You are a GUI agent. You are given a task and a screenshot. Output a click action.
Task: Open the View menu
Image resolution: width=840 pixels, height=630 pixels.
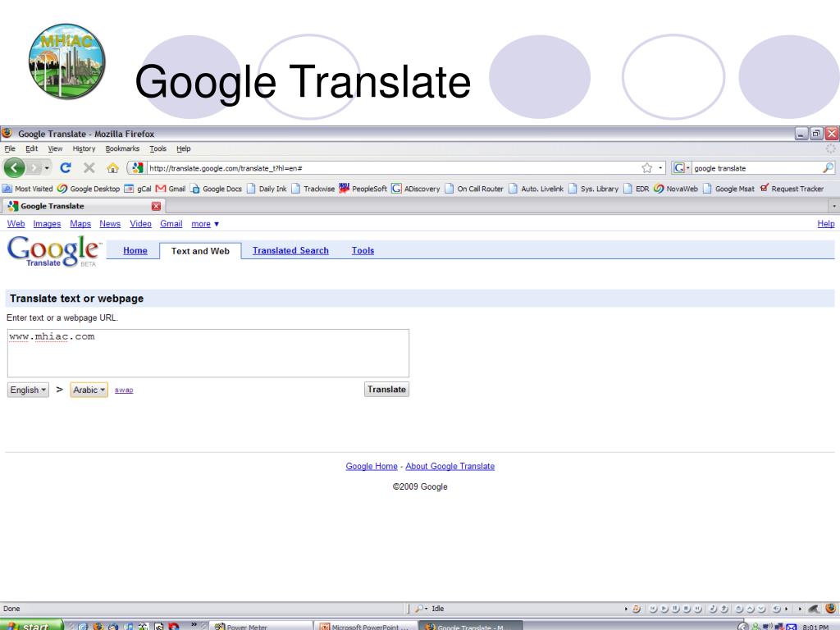55,148
